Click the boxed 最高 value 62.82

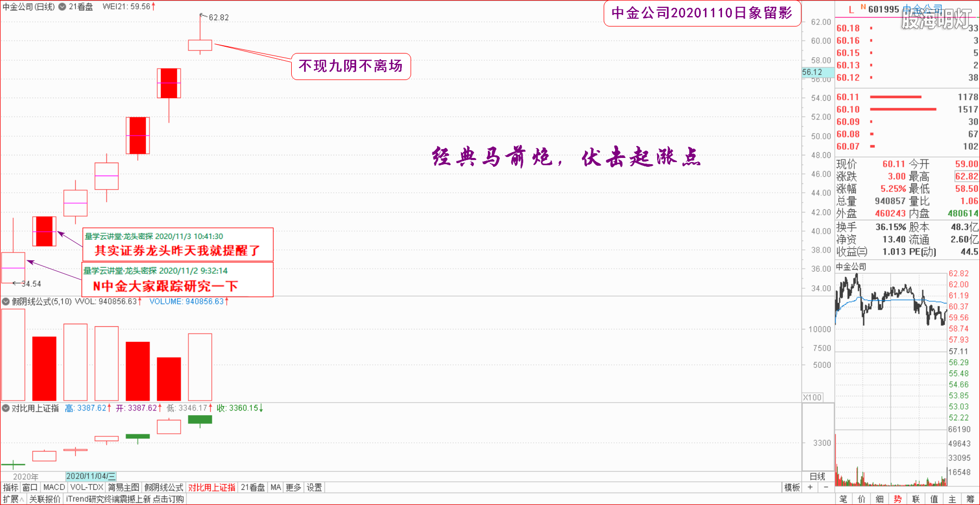(967, 177)
